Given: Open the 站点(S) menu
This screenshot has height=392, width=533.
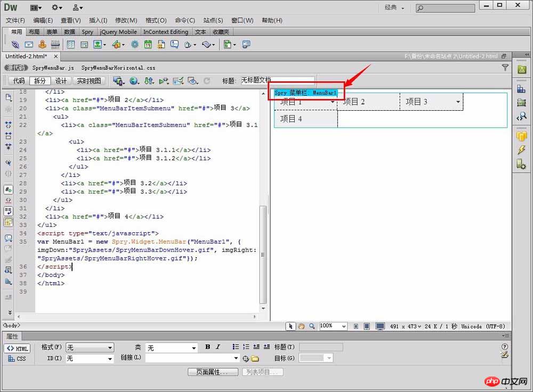Looking at the screenshot, I should coord(213,20).
